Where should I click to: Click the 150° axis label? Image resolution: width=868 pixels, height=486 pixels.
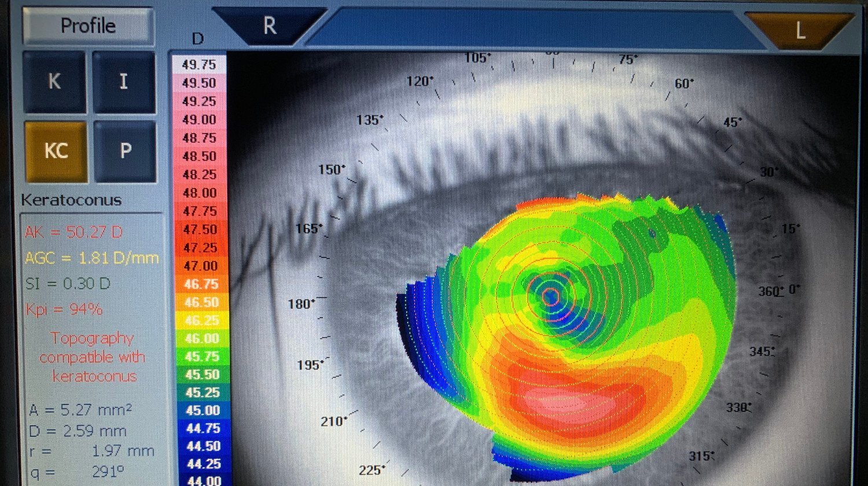click(x=332, y=170)
